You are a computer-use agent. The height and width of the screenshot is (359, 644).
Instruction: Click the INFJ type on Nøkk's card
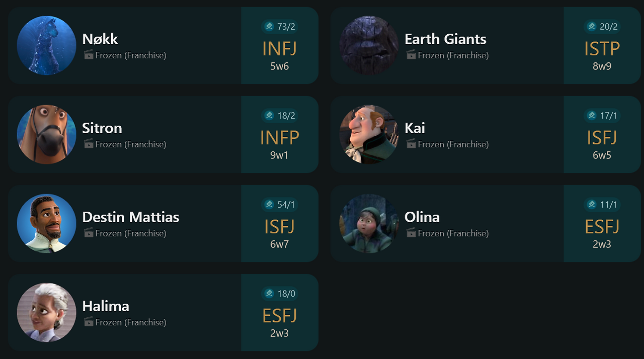pyautogui.click(x=279, y=49)
